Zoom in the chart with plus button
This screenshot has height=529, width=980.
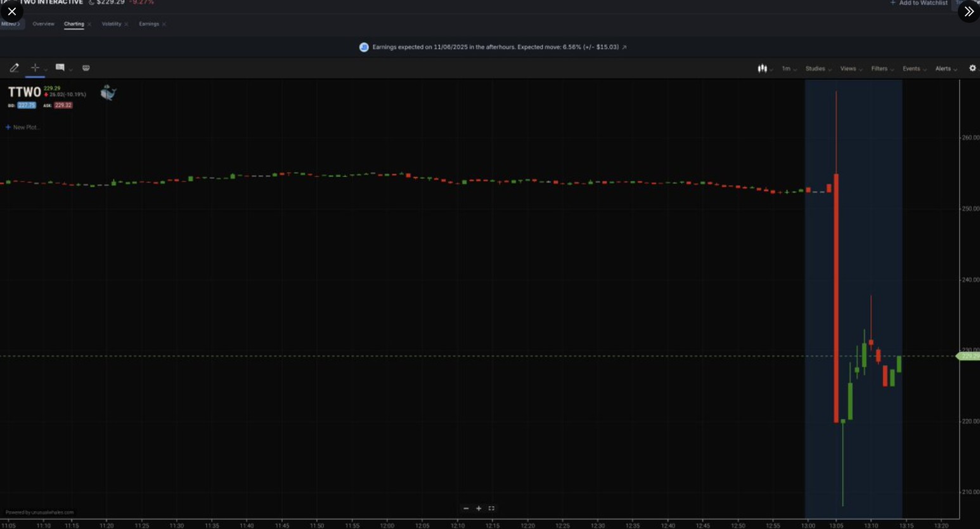point(479,509)
